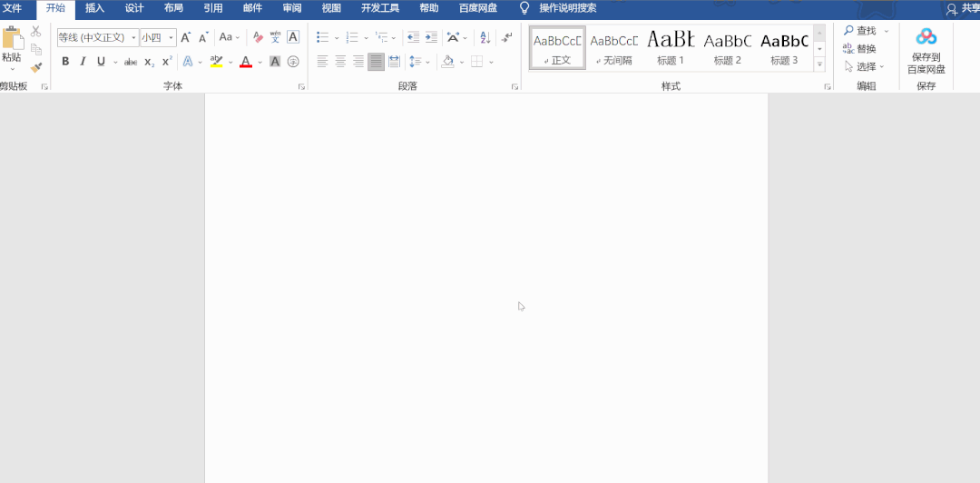The width and height of the screenshot is (980, 483).
Task: Expand the Styles gallery more arrow
Action: click(819, 64)
